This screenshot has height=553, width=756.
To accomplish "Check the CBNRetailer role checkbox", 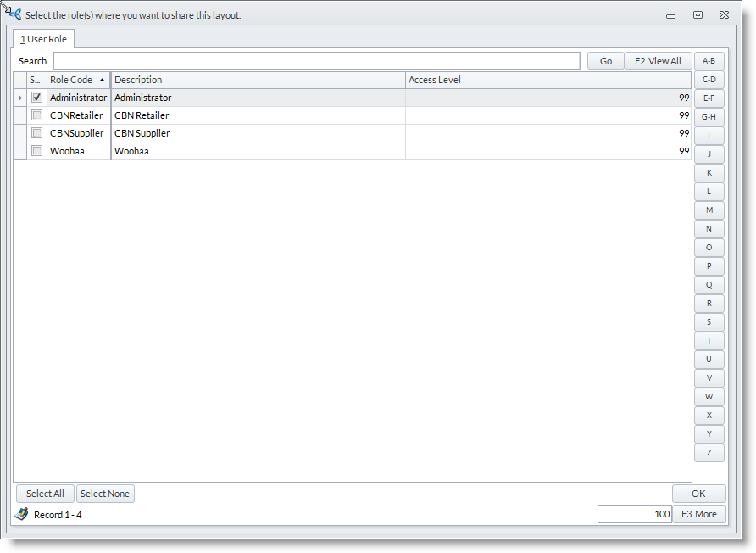I will point(36,115).
